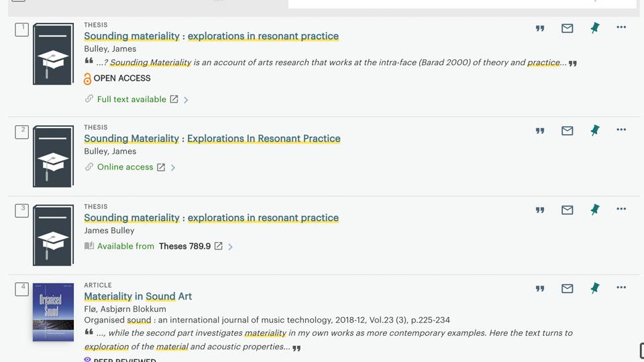Click the citation quote icon for result 1
Screen dimensions: 644x362
[x=540, y=28]
